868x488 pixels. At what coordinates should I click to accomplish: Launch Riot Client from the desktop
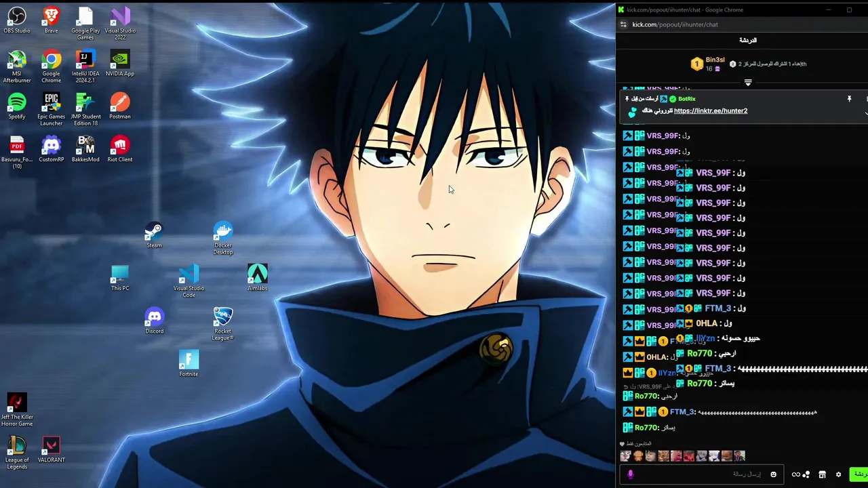click(120, 148)
